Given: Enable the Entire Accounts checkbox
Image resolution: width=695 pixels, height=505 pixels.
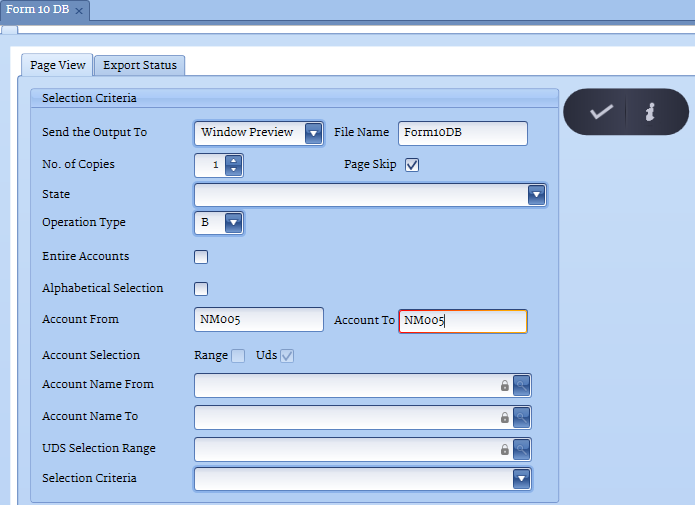Looking at the screenshot, I should click(201, 257).
